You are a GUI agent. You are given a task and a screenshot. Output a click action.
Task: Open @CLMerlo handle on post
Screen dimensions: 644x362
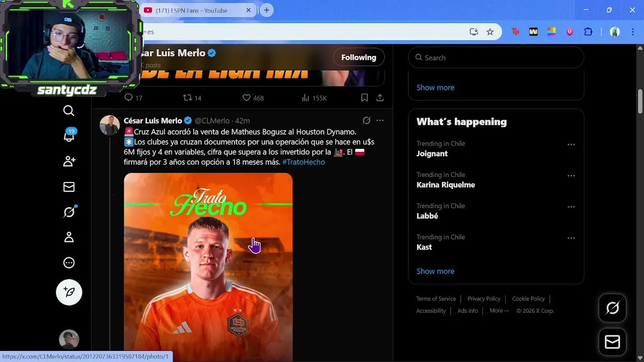tap(212, 121)
